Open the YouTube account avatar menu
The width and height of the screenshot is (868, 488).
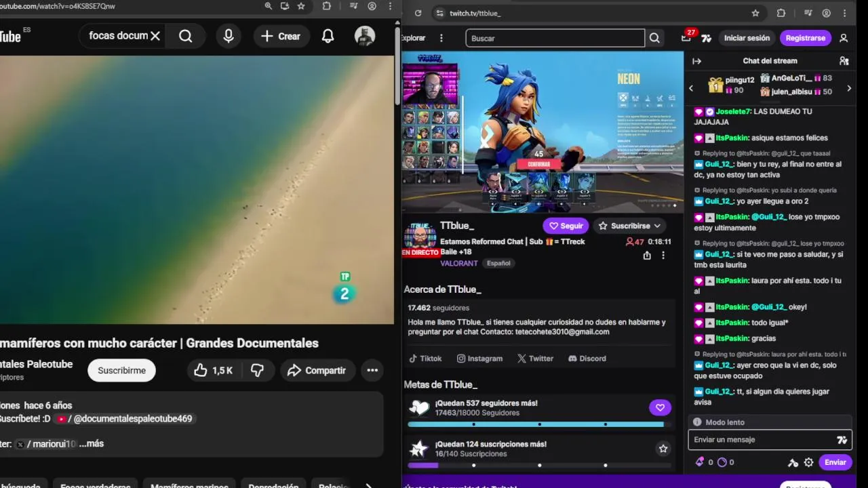pos(365,36)
